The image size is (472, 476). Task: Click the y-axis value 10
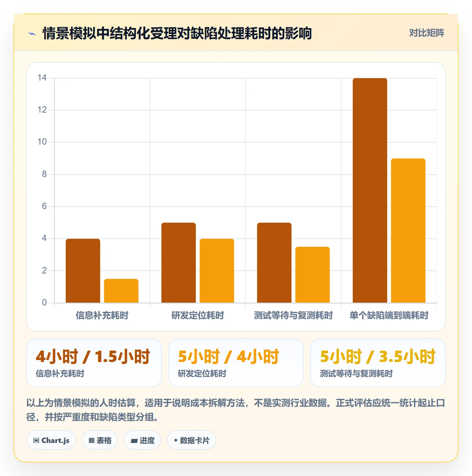pos(42,142)
